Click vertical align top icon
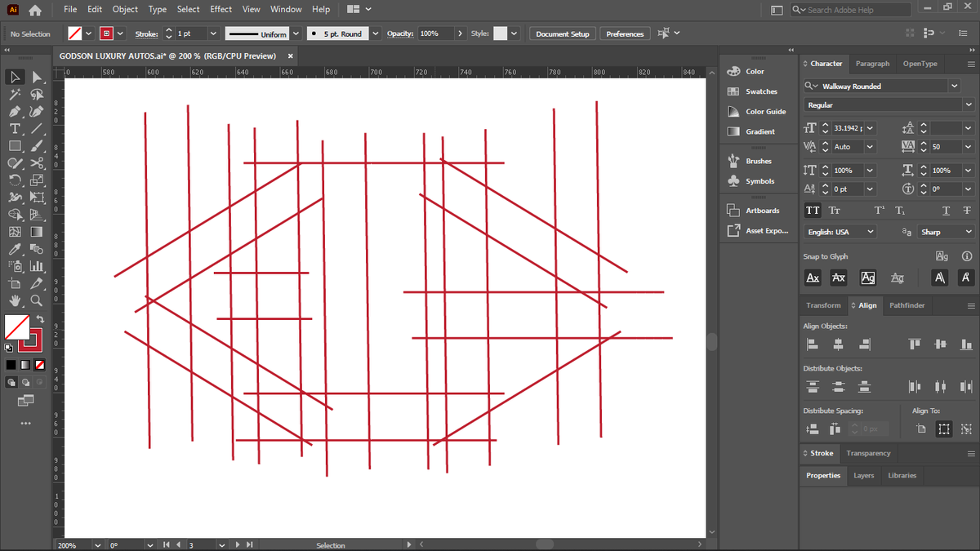The height and width of the screenshot is (551, 980). [x=915, y=344]
